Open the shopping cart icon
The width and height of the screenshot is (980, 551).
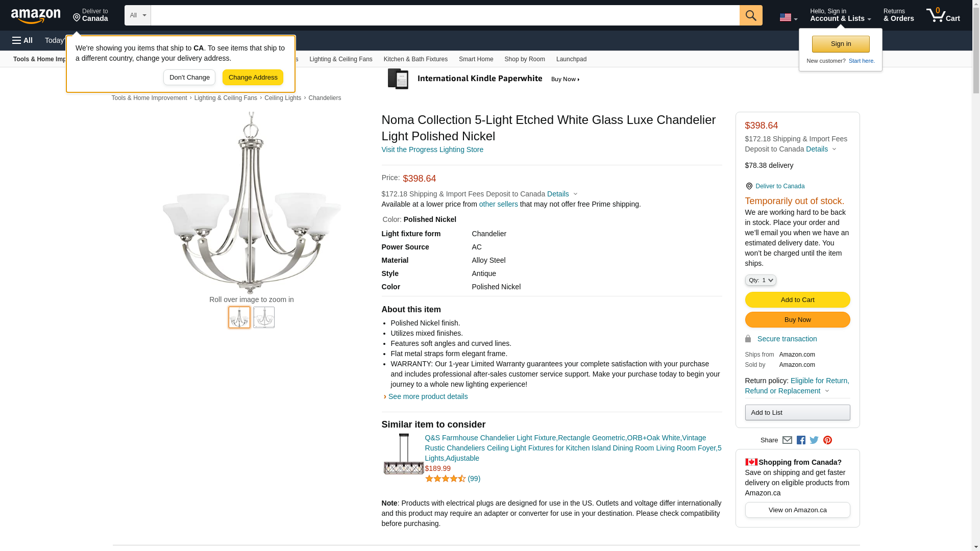943,15
